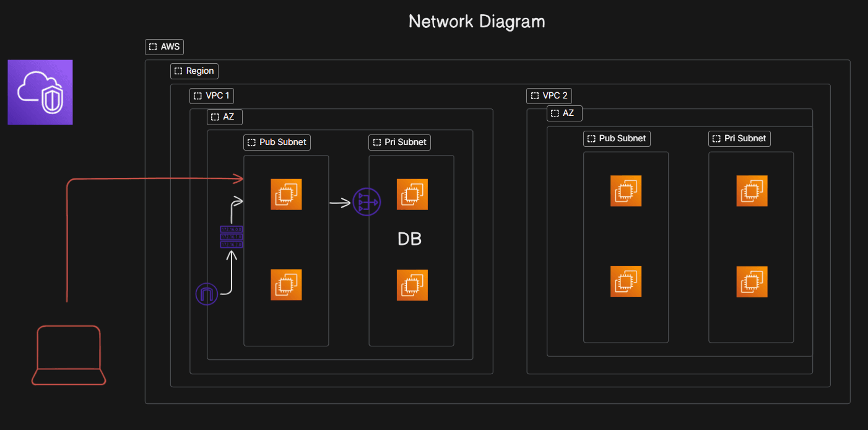Select the VPC 2 frame label
868x430 pixels.
point(549,95)
